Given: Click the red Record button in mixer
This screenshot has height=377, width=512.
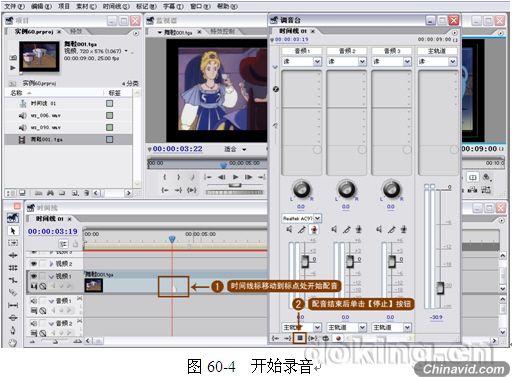Looking at the screenshot, I should click(x=338, y=338).
